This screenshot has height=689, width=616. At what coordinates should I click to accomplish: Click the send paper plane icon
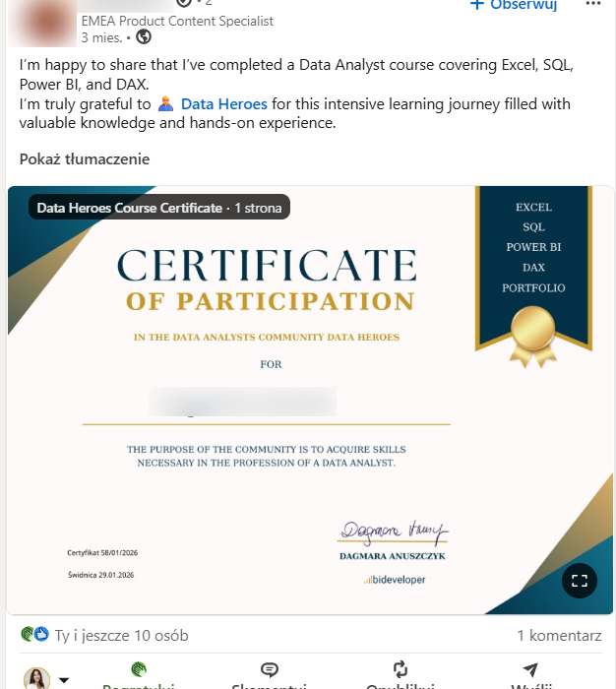click(530, 669)
